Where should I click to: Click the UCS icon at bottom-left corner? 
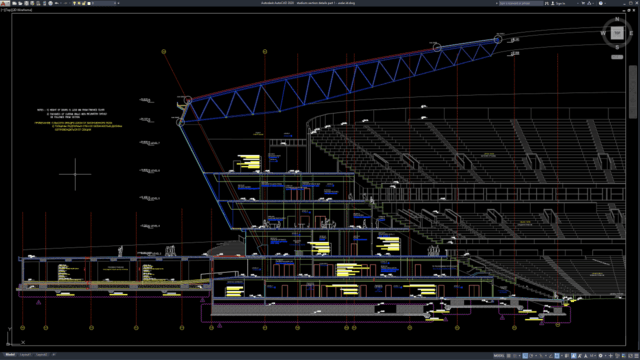15,336
